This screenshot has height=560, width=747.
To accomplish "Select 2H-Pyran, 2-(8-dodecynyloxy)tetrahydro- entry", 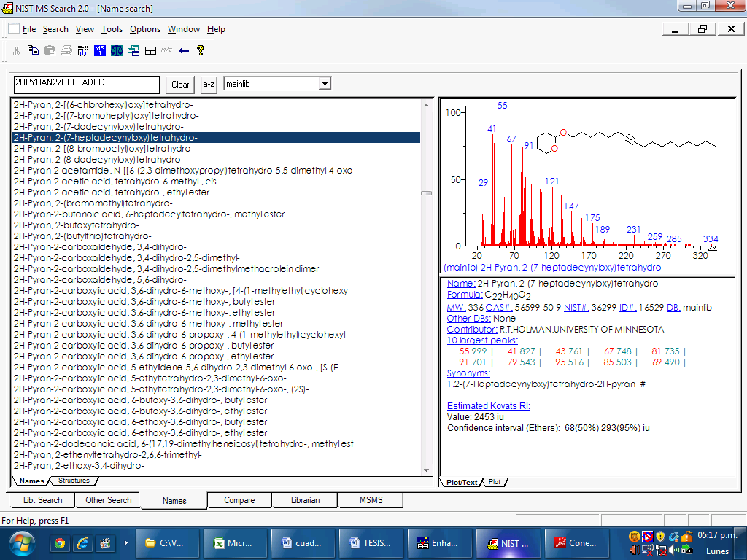I will click(216, 160).
